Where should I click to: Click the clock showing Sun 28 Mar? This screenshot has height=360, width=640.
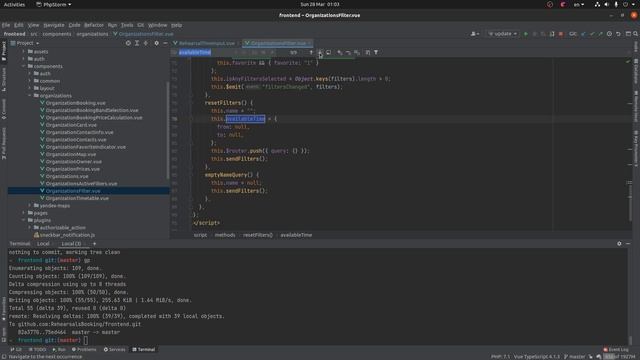pos(320,4)
